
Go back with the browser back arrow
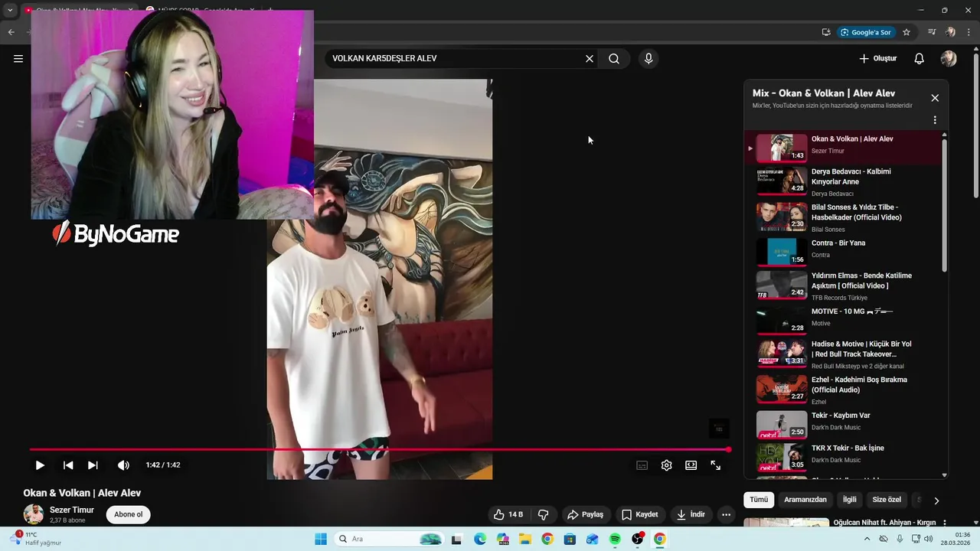[x=11, y=32]
